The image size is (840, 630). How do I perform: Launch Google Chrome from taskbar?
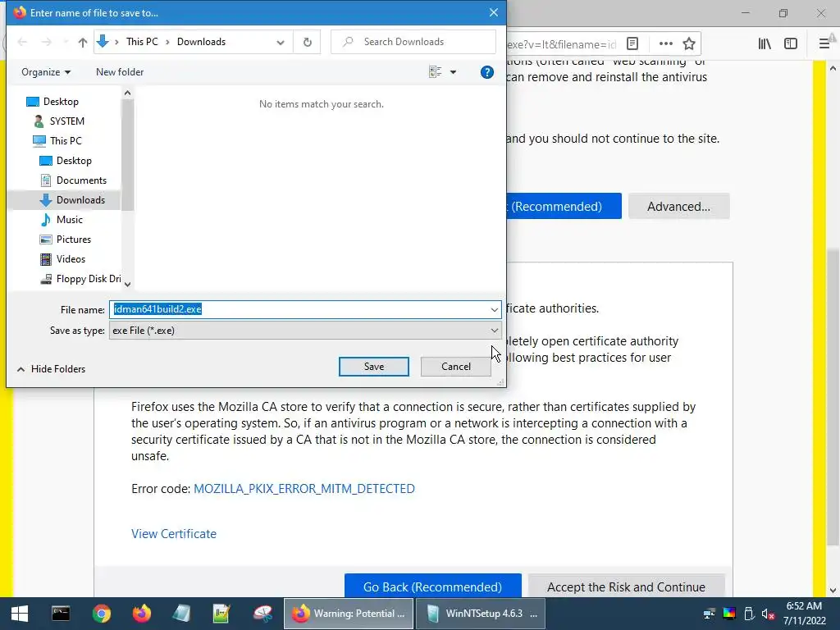point(101,614)
